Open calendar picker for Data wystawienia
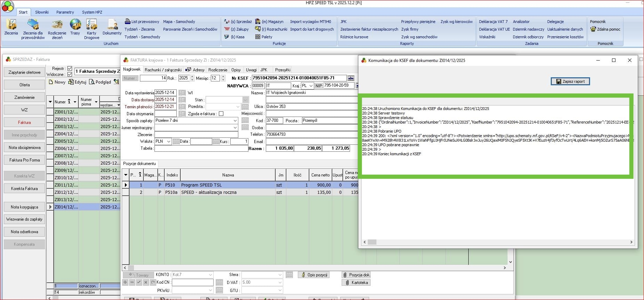 [182, 93]
